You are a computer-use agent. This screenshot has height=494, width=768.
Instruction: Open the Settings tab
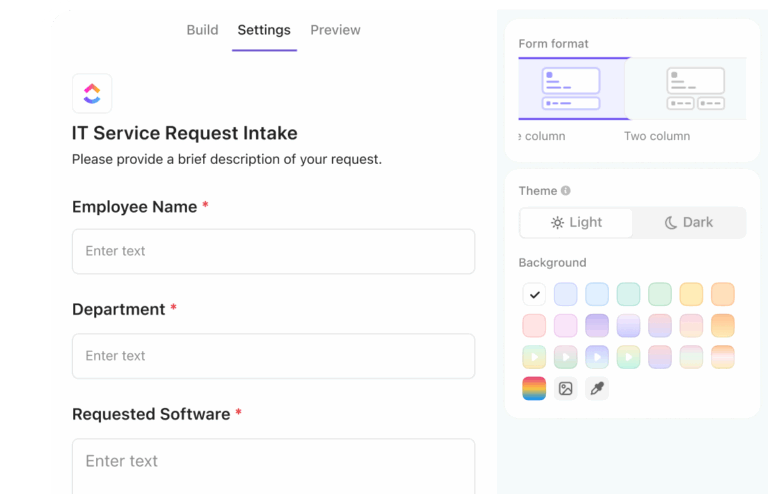coord(264,30)
